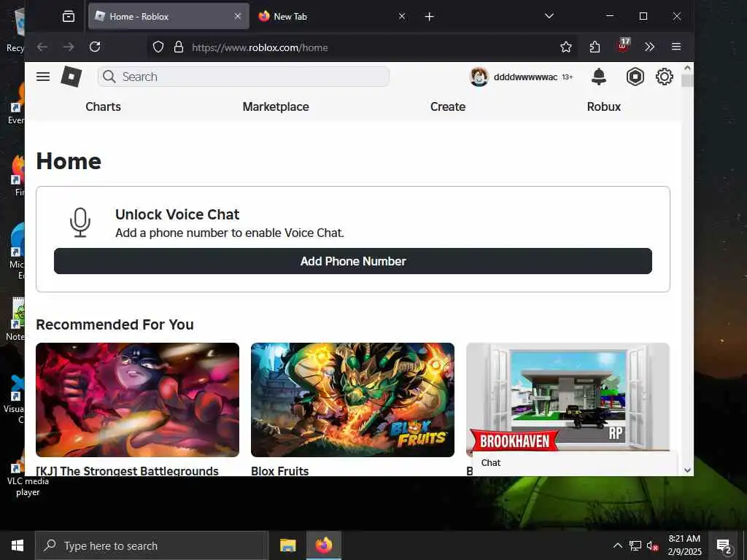Click the Type here to search box
Image resolution: width=747 pixels, height=560 pixels.
click(152, 545)
